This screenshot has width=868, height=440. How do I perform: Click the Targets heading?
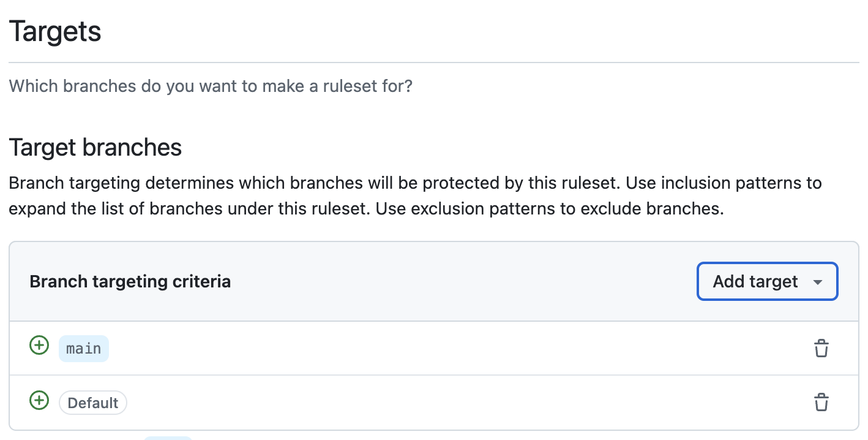(x=55, y=31)
